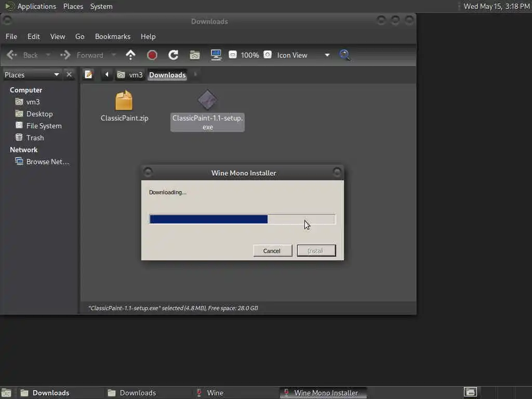Click the Downloading... status text
This screenshot has width=532, height=399.
pyautogui.click(x=168, y=192)
